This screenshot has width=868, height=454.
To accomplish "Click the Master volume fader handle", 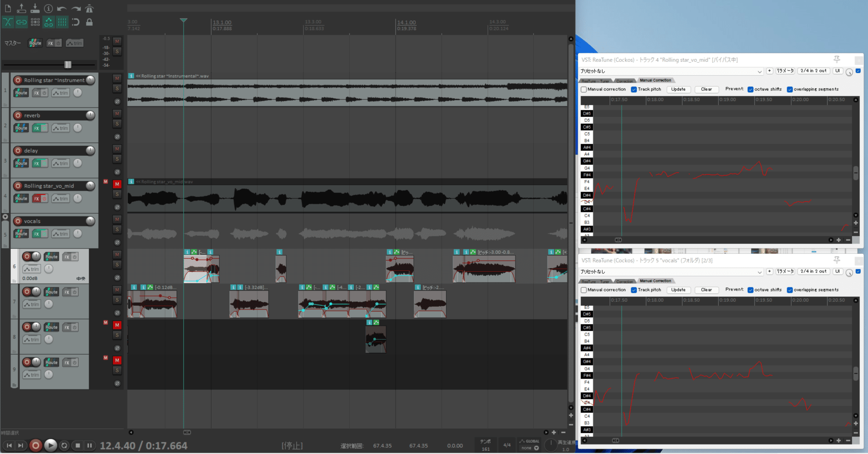I will [x=68, y=65].
